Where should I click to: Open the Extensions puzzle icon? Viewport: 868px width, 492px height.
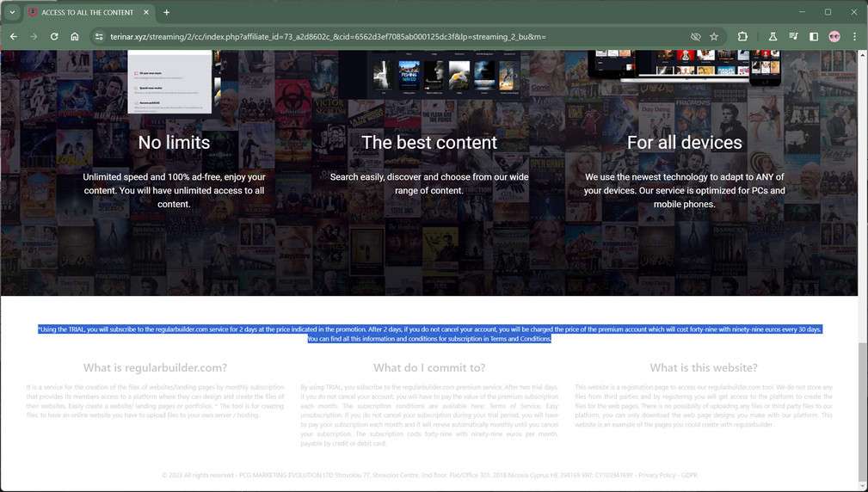point(742,36)
